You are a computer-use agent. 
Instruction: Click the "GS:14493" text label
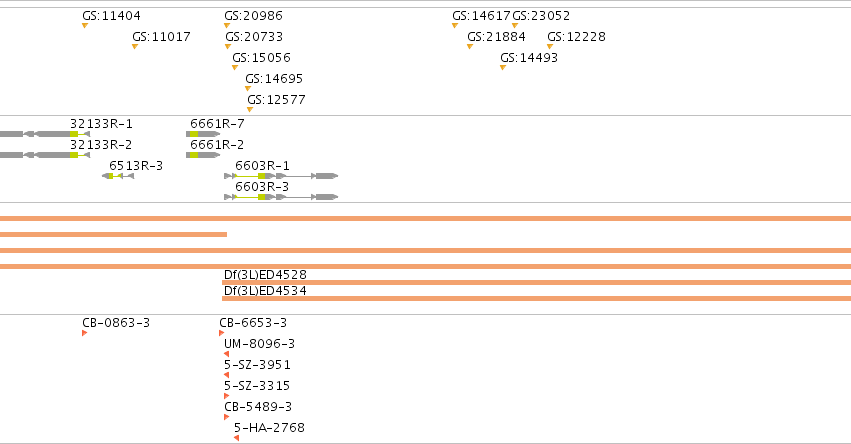(x=529, y=58)
